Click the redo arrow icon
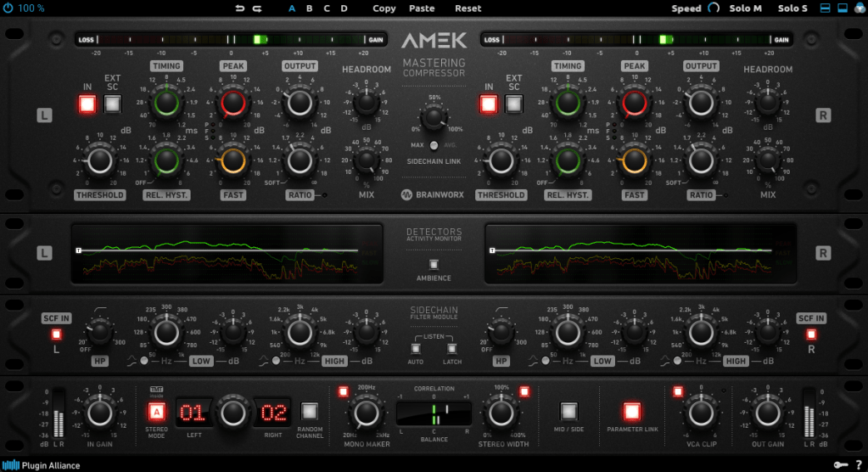Viewport: 868px width, 472px height. [257, 8]
